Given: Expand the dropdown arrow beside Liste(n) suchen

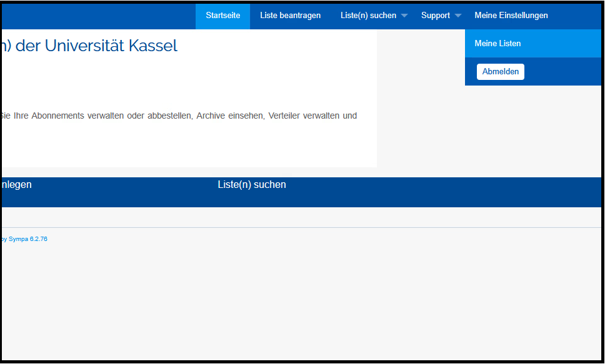Looking at the screenshot, I should (404, 16).
